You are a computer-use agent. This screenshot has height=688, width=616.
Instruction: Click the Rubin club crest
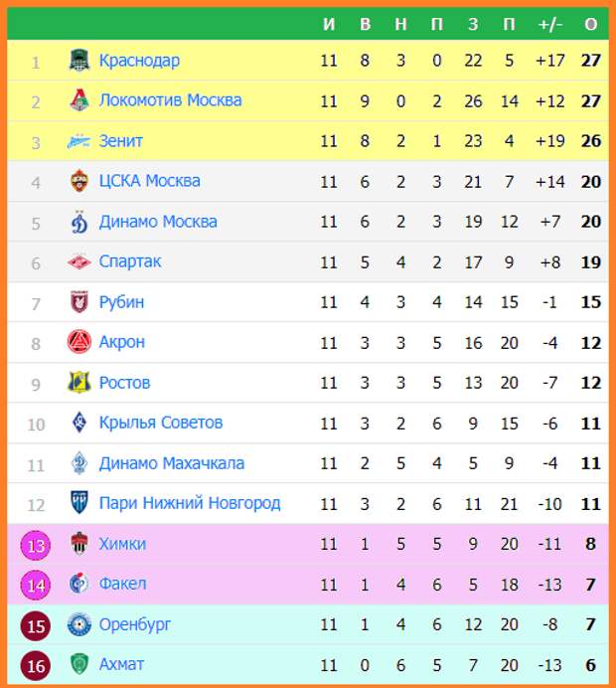79,302
